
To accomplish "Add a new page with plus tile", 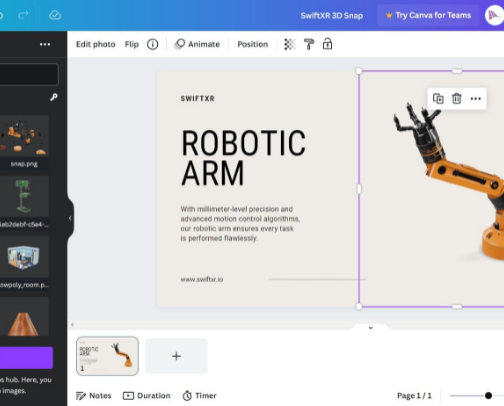I will (176, 356).
